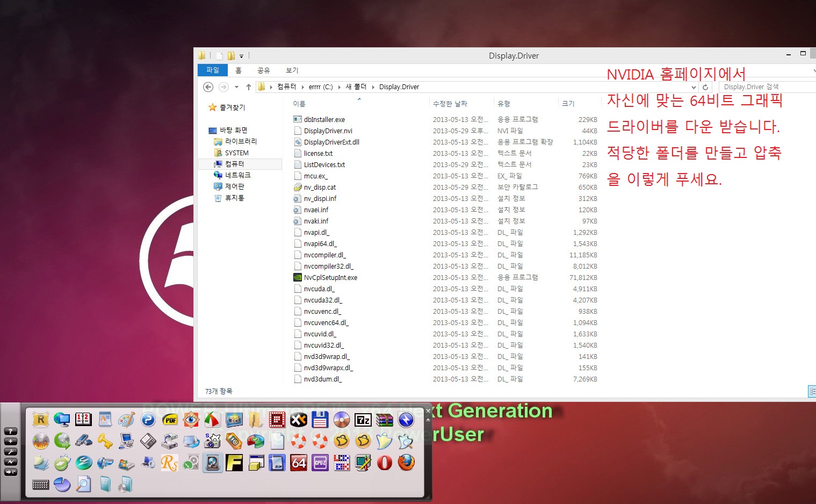Screen dimensions: 816x504
Task: Select file dbInstaller.exe
Action: [324, 119]
